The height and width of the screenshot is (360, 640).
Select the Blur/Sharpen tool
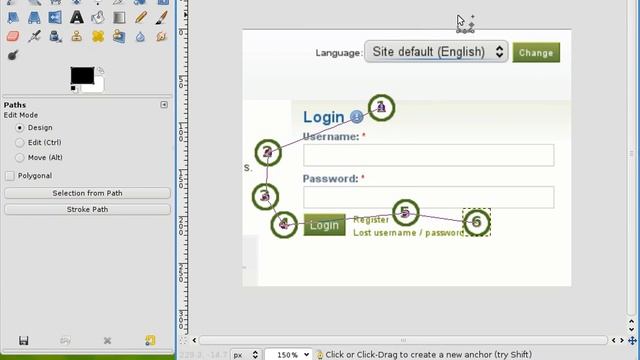click(140, 36)
